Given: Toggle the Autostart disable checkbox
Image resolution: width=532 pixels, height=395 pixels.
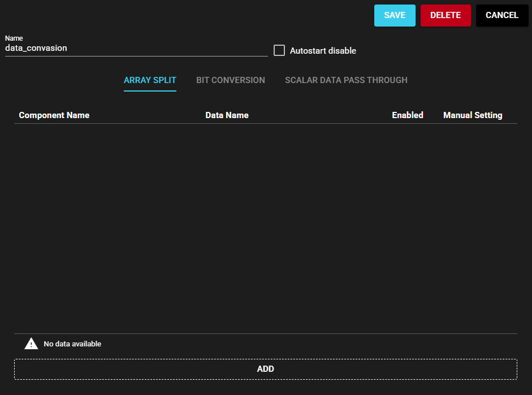Looking at the screenshot, I should point(279,50).
